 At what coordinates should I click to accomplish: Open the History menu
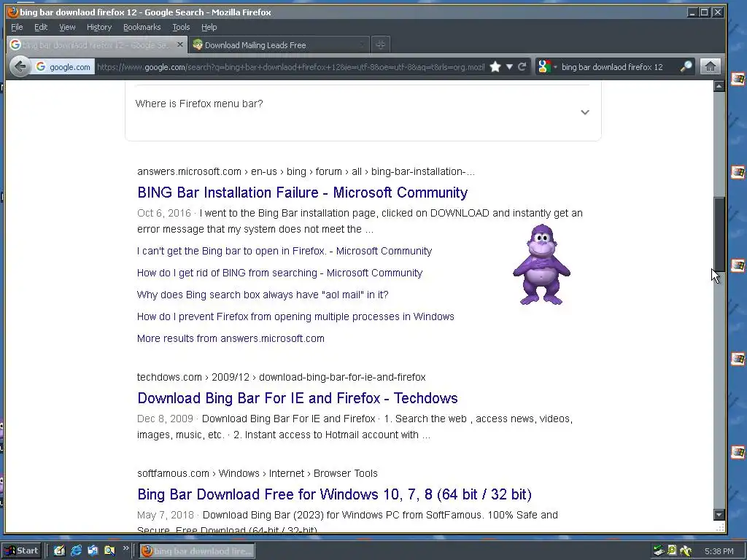pyautogui.click(x=99, y=27)
